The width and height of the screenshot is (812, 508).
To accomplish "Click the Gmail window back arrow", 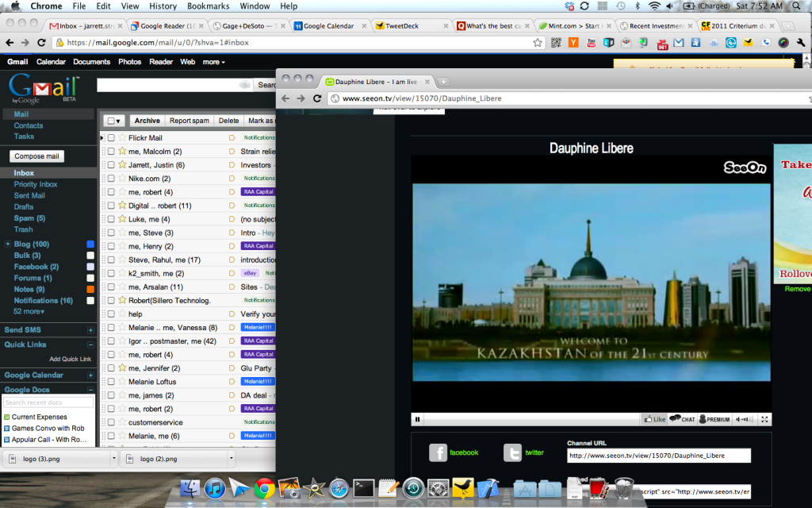I will [x=10, y=43].
